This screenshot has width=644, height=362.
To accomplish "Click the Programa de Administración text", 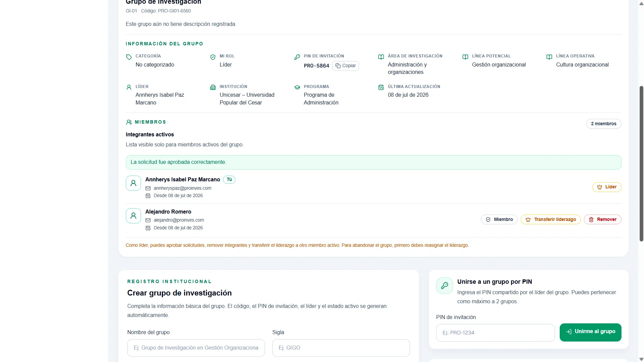I will [x=321, y=99].
